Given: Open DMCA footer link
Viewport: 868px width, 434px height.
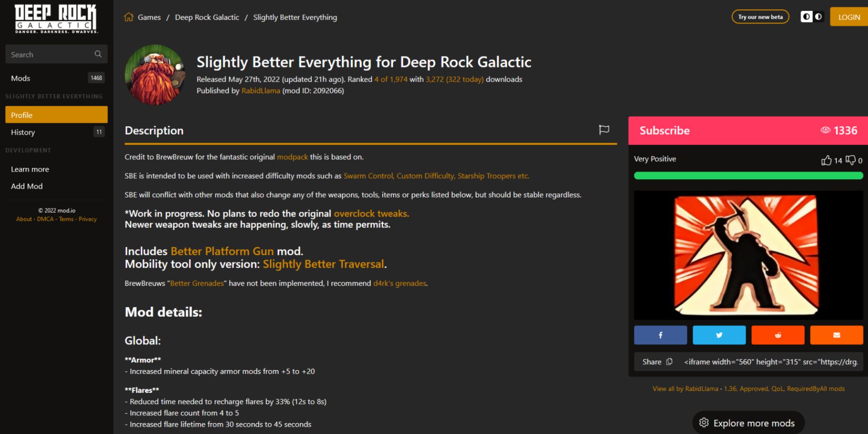Looking at the screenshot, I should (x=45, y=219).
